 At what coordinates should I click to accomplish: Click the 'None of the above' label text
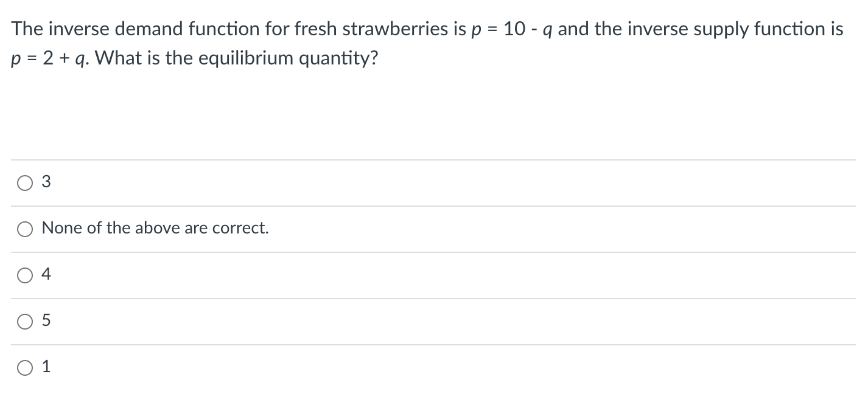155,228
